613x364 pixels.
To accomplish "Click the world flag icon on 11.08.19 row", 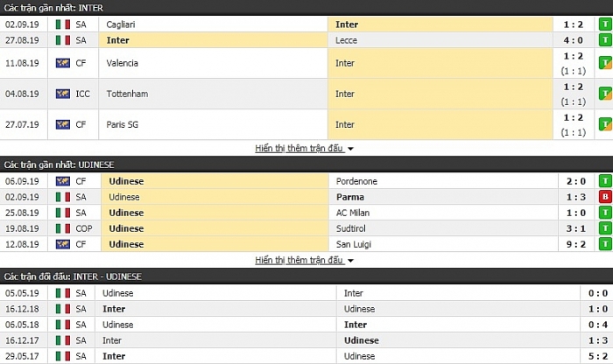I will point(62,63).
